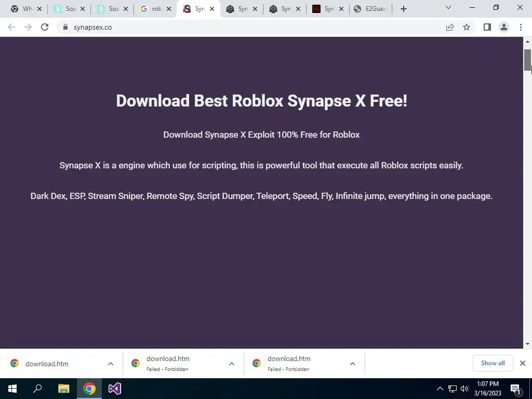The image size is (532, 399).
Task: Close the red-icon Syn tab
Action: coord(341,9)
